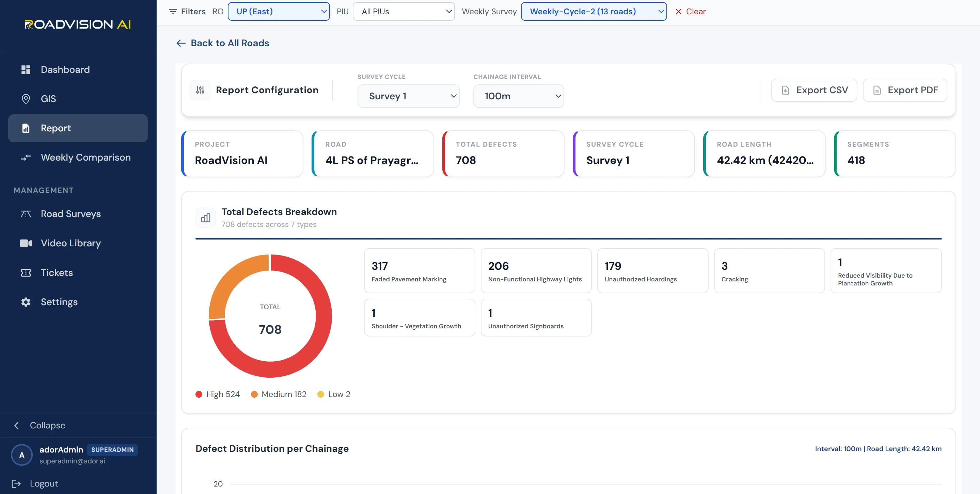This screenshot has width=980, height=494.
Task: Click the Report document icon in sidebar
Action: [x=26, y=128]
